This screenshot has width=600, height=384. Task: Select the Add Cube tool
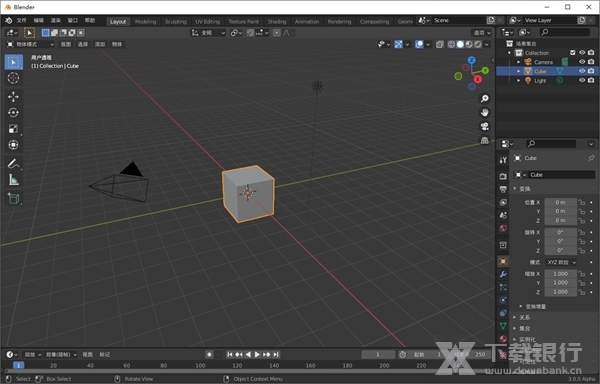pos(13,198)
